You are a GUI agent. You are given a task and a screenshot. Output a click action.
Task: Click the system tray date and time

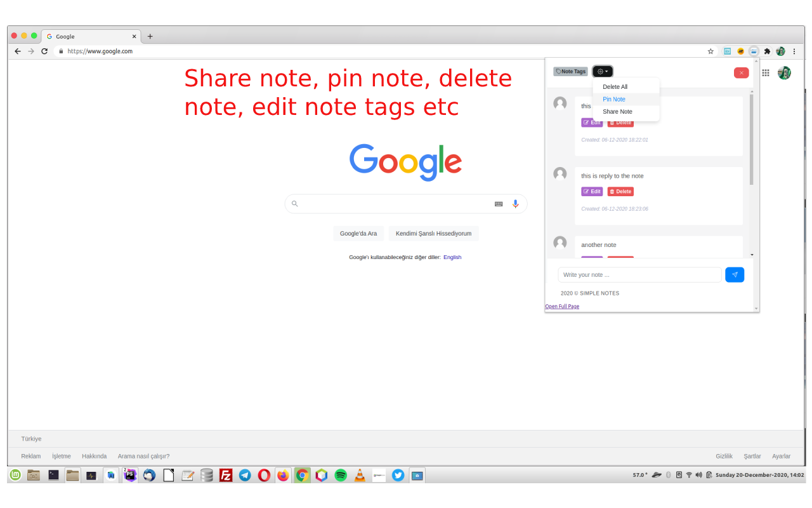[x=760, y=475]
